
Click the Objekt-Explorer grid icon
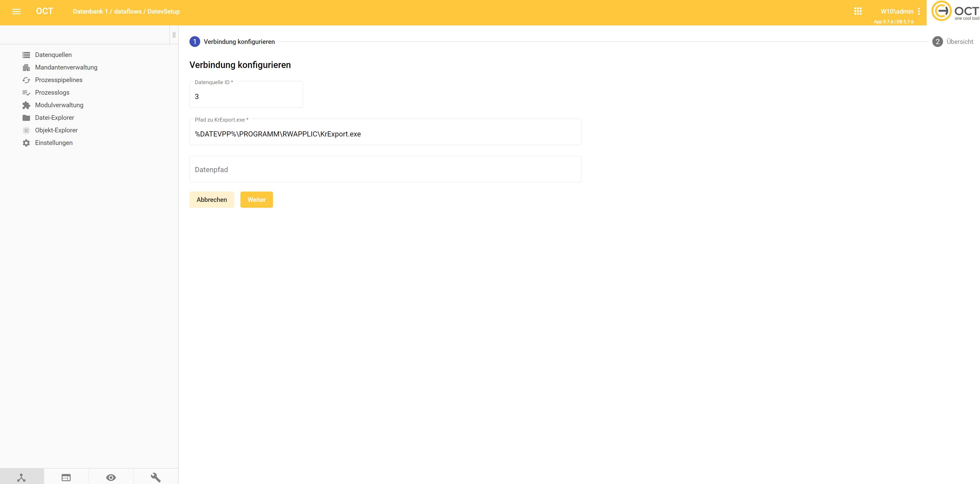pyautogui.click(x=26, y=130)
